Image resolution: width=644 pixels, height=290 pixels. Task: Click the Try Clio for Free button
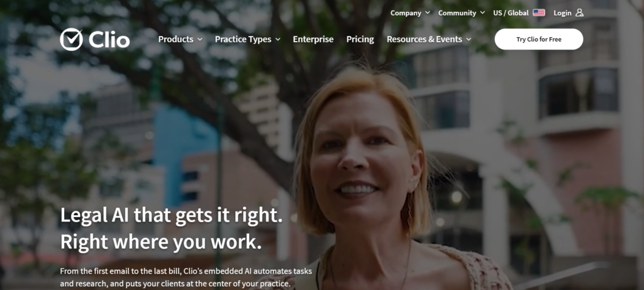pos(539,40)
